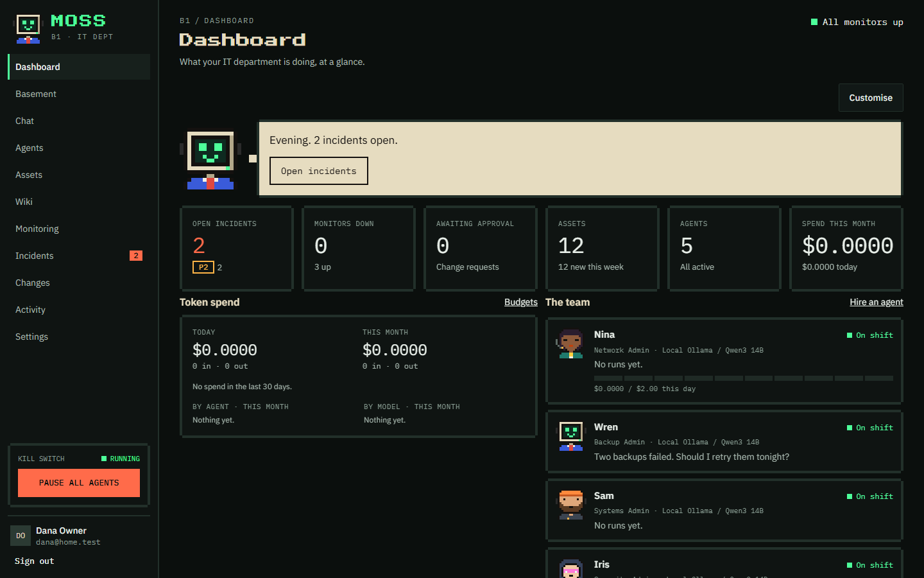Click Dana Owner user name
924x578 pixels.
click(61, 530)
